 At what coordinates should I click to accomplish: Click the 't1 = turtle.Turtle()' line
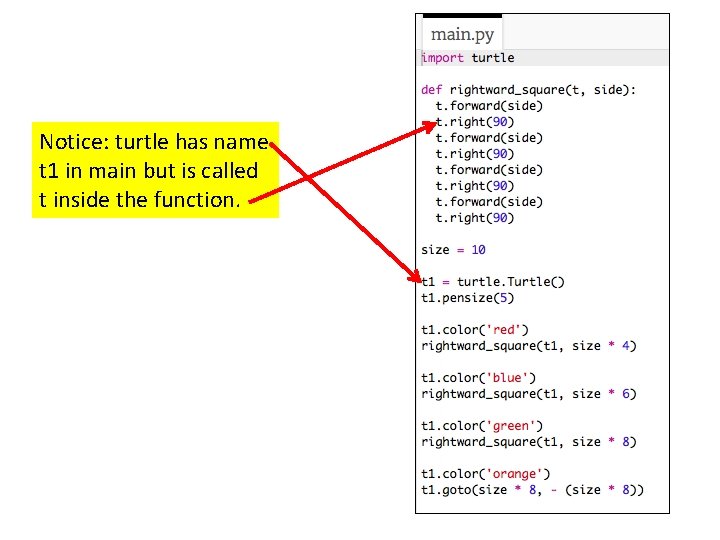click(493, 281)
